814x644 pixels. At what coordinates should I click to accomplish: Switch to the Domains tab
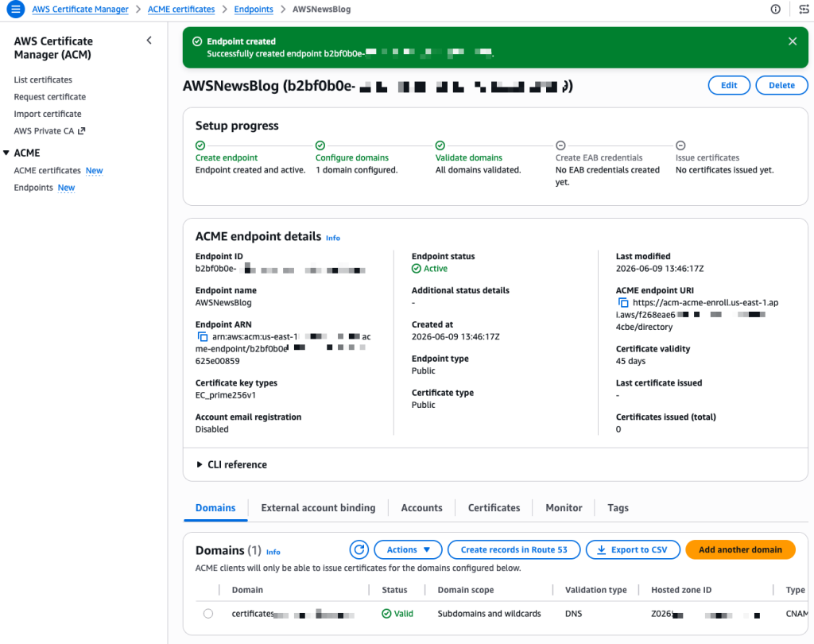coord(215,508)
